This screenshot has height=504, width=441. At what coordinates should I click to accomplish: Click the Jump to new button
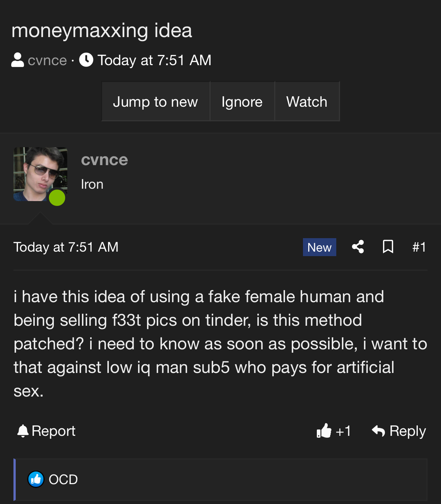156,101
